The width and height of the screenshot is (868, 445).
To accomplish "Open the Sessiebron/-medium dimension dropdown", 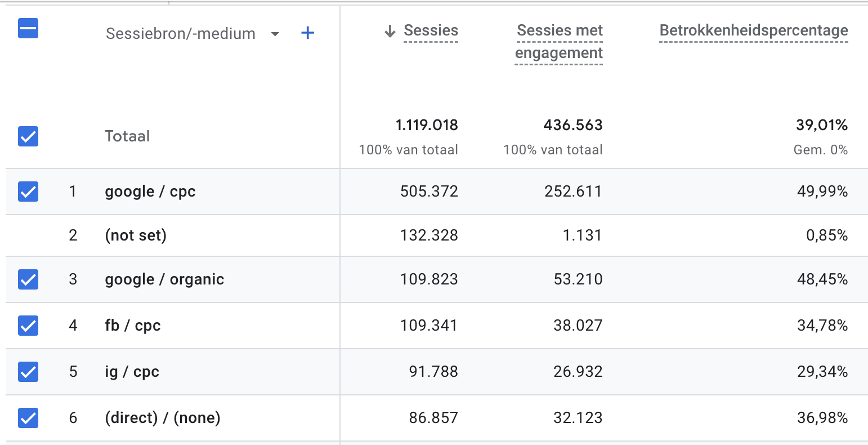I will (x=275, y=34).
